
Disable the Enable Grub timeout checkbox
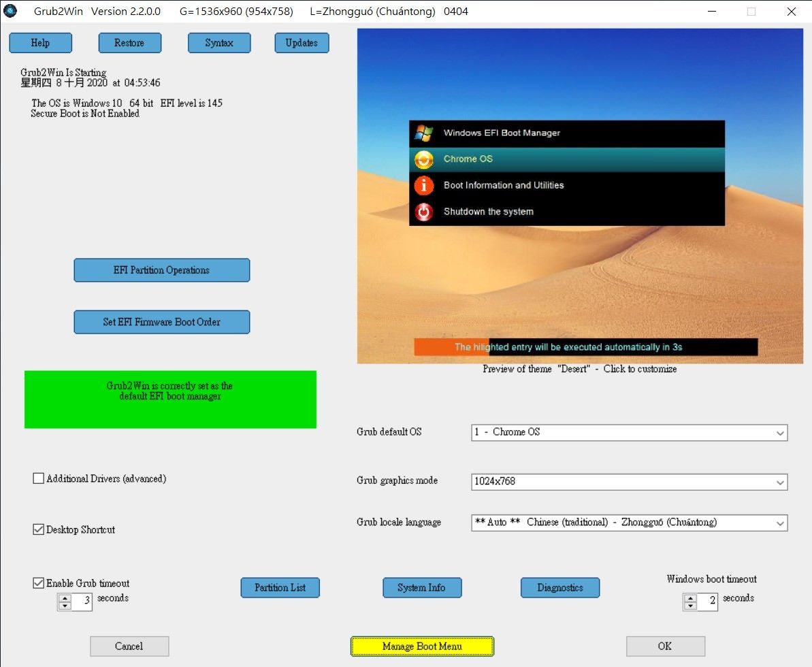pos(39,583)
